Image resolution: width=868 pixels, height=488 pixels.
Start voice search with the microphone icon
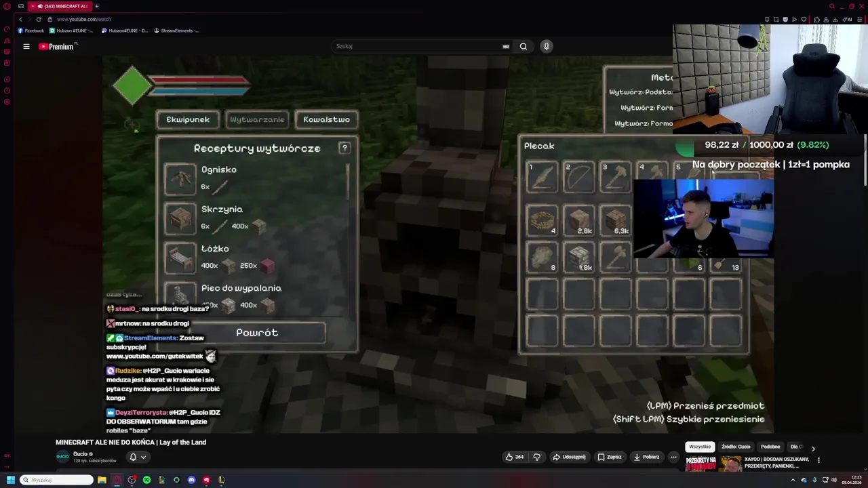546,46
